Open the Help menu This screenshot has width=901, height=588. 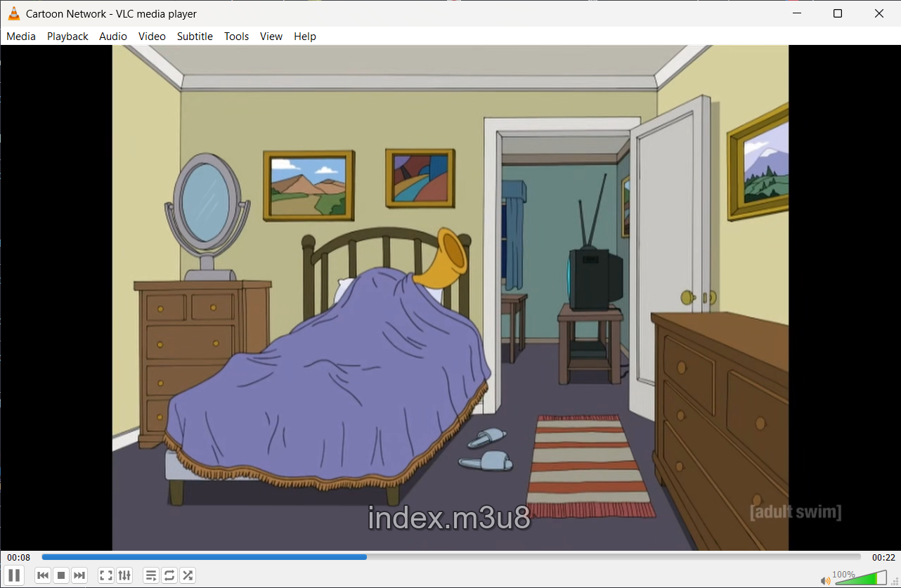[x=305, y=37]
